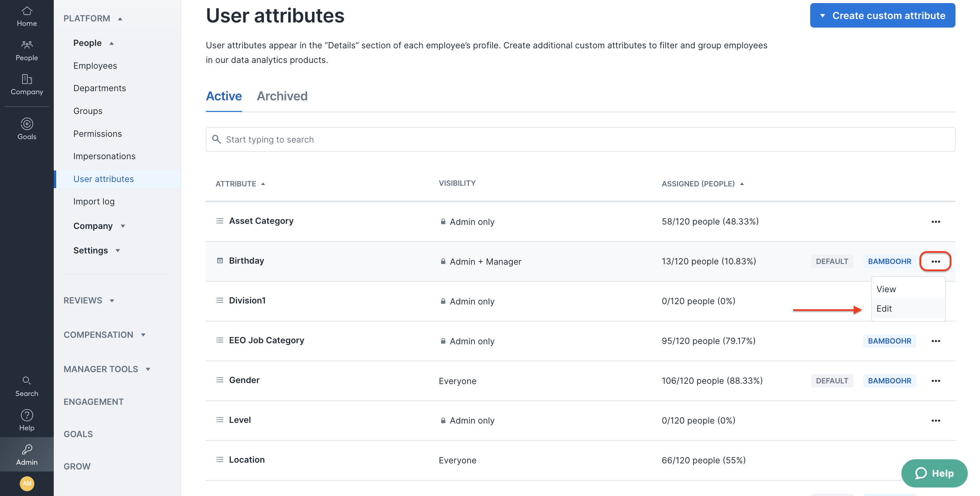The width and height of the screenshot is (980, 496).
Task: Click "106/120 people (88.33%)" value
Action: tap(712, 381)
